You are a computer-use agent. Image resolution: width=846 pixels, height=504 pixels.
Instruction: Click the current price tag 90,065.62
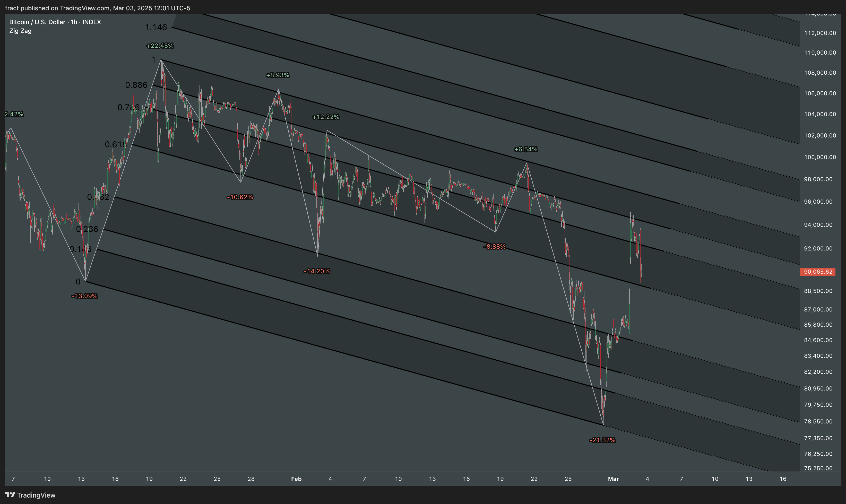(x=818, y=272)
